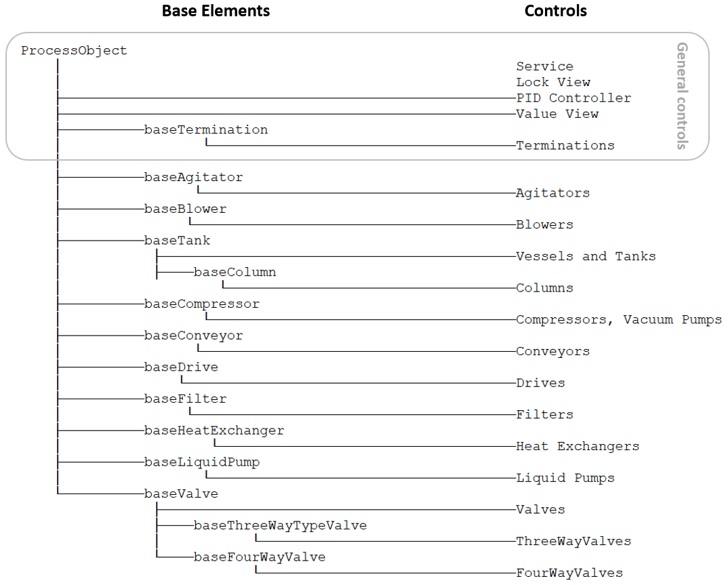The image size is (728, 585).
Task: Select the ProcessObject root node
Action: pyautogui.click(x=74, y=51)
